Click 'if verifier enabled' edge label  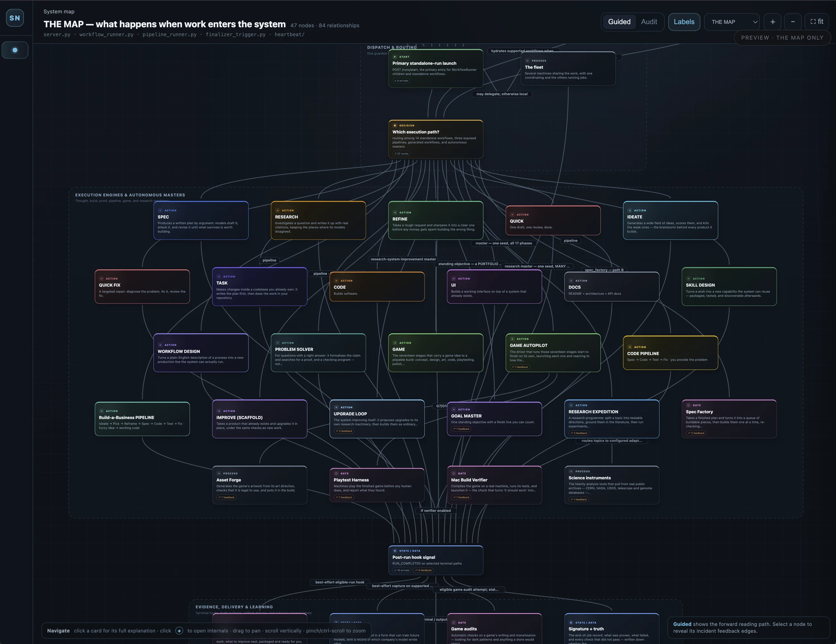(x=436, y=510)
